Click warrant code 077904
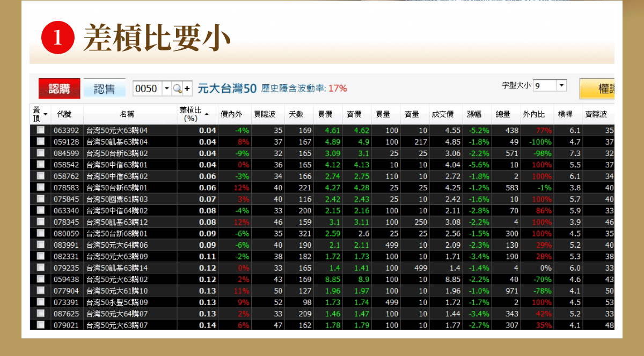The height and width of the screenshot is (356, 644). (x=67, y=291)
